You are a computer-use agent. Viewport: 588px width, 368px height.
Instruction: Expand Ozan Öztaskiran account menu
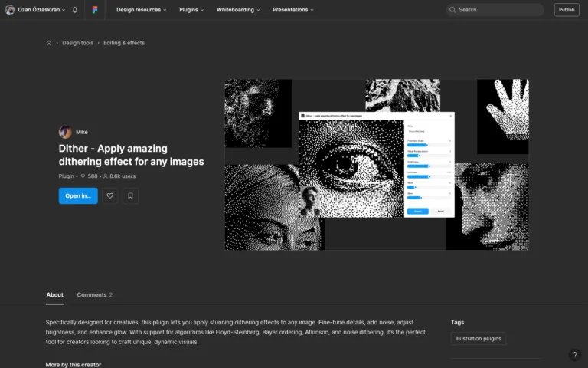[41, 10]
